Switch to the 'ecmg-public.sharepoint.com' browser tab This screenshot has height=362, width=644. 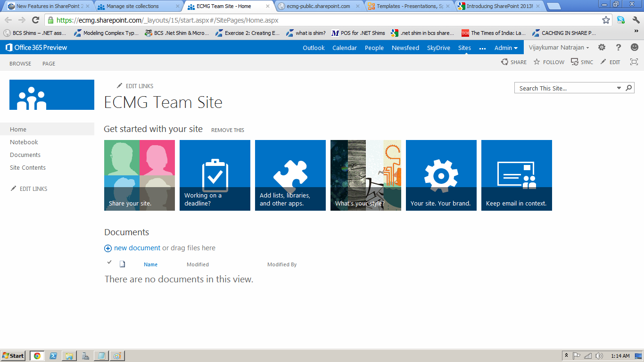(319, 6)
